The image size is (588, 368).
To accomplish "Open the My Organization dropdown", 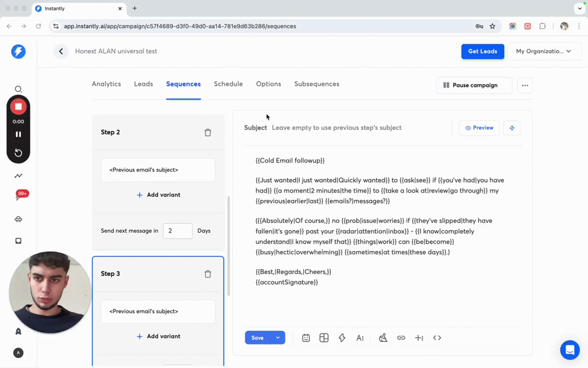I will point(543,51).
